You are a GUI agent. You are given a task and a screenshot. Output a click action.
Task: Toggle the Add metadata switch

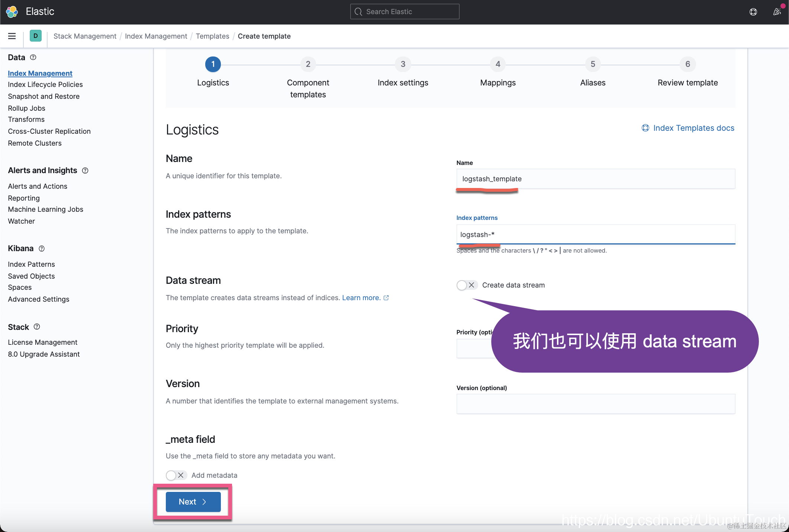(x=176, y=475)
